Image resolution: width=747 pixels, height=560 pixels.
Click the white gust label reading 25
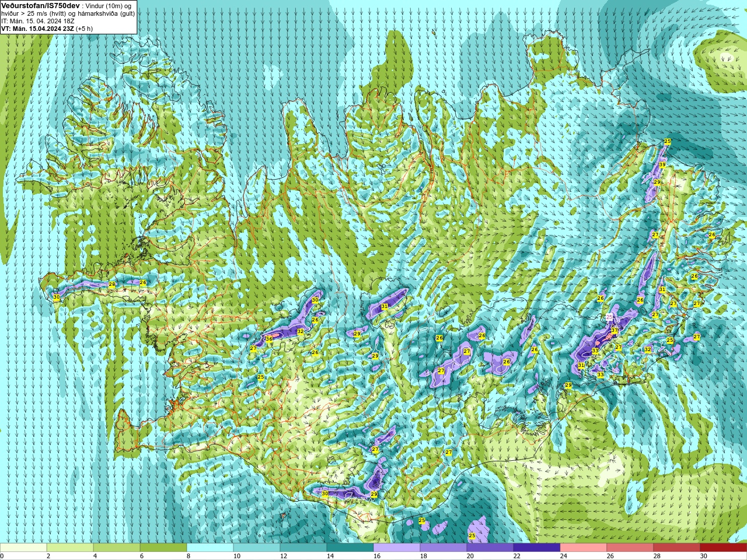tap(609, 316)
